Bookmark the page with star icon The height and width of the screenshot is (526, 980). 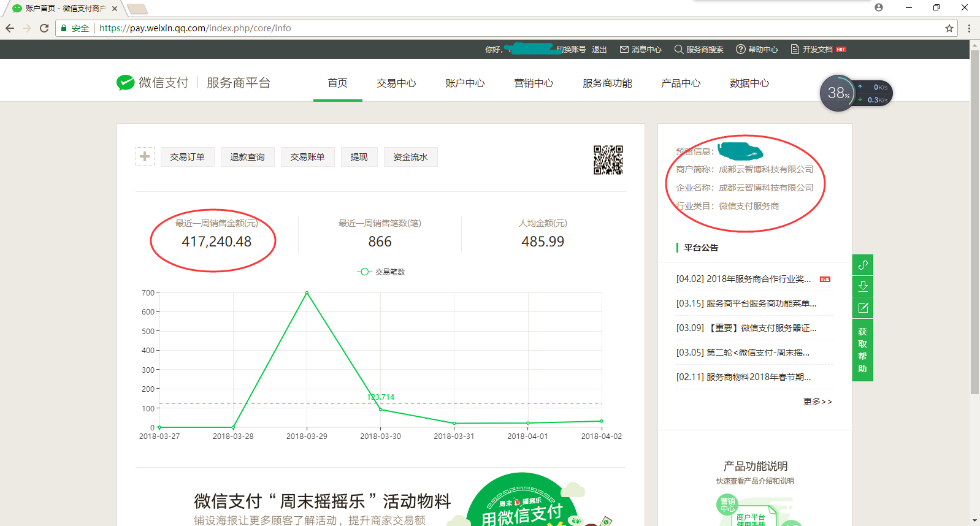(949, 28)
